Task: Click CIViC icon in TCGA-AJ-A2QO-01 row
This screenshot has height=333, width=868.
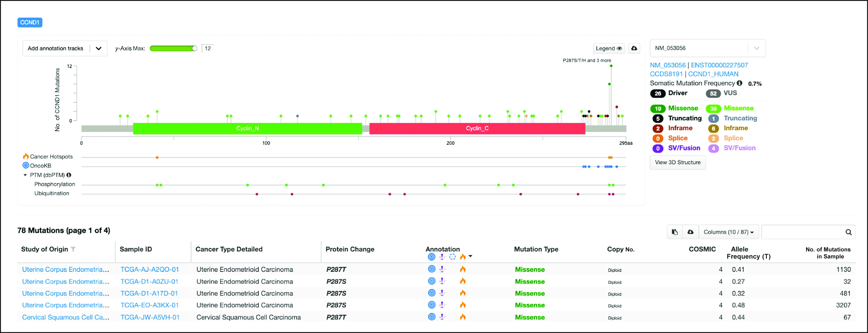Action: coord(442,269)
